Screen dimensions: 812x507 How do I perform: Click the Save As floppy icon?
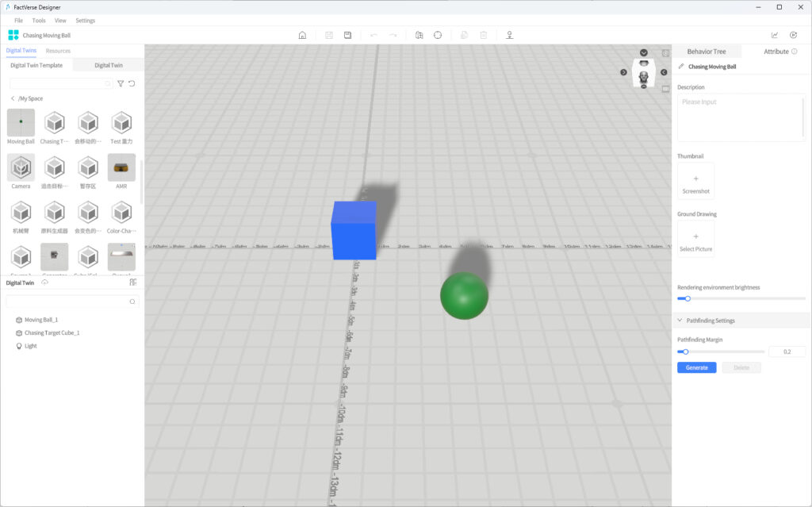click(347, 35)
